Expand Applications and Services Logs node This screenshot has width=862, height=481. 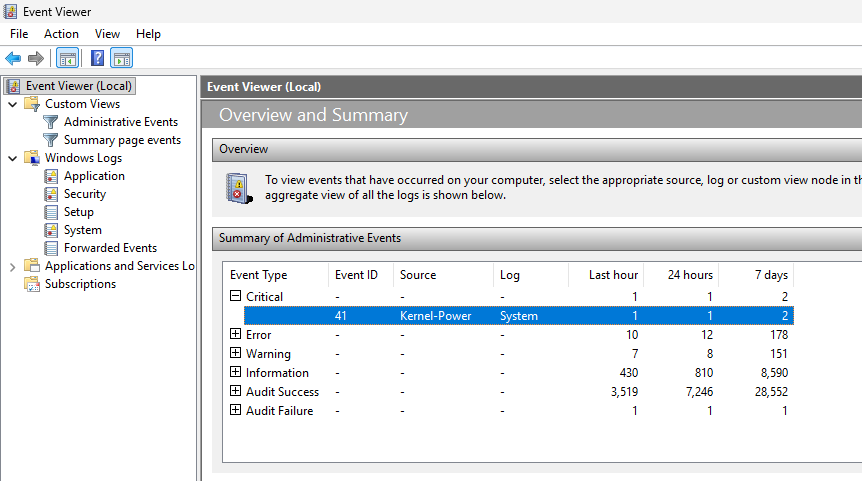pos(12,266)
